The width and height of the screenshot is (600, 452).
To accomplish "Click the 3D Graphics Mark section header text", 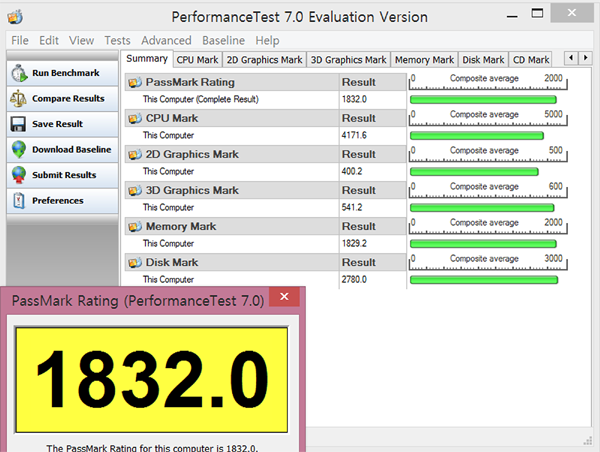I will tap(192, 190).
